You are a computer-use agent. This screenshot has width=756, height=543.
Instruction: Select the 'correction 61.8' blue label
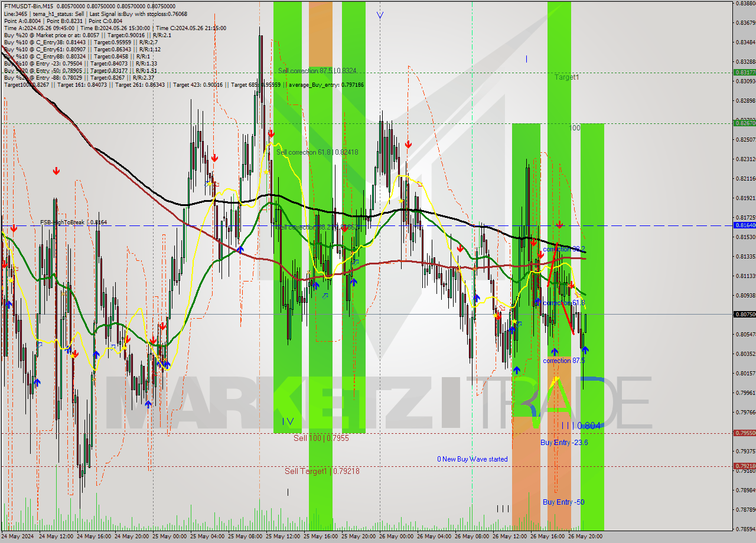click(x=564, y=303)
